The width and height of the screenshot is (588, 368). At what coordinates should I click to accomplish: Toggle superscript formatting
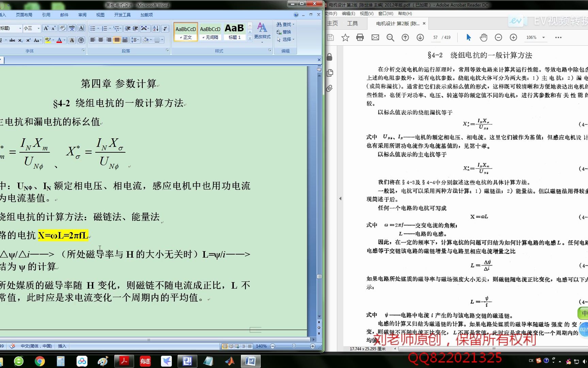28,40
